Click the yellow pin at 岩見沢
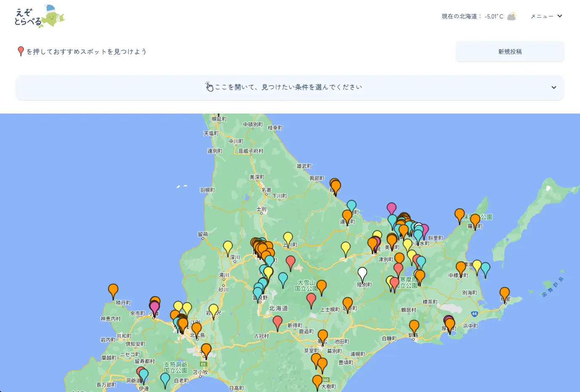Viewport: 580px width, 392px height. [x=214, y=310]
